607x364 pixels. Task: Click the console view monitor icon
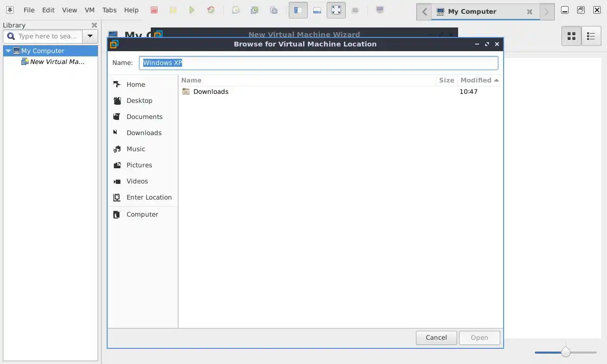(380, 10)
